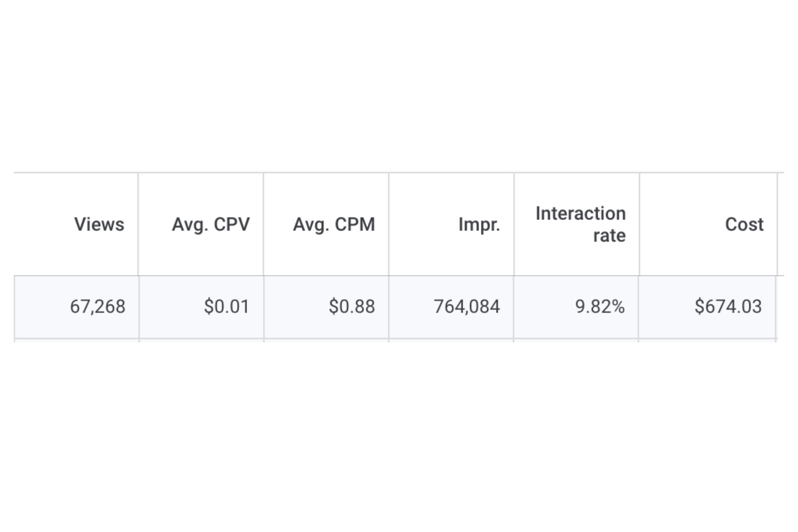Click header divider between Interaction rate and Cost
Image resolution: width=798 pixels, height=532 pixels.
click(639, 224)
